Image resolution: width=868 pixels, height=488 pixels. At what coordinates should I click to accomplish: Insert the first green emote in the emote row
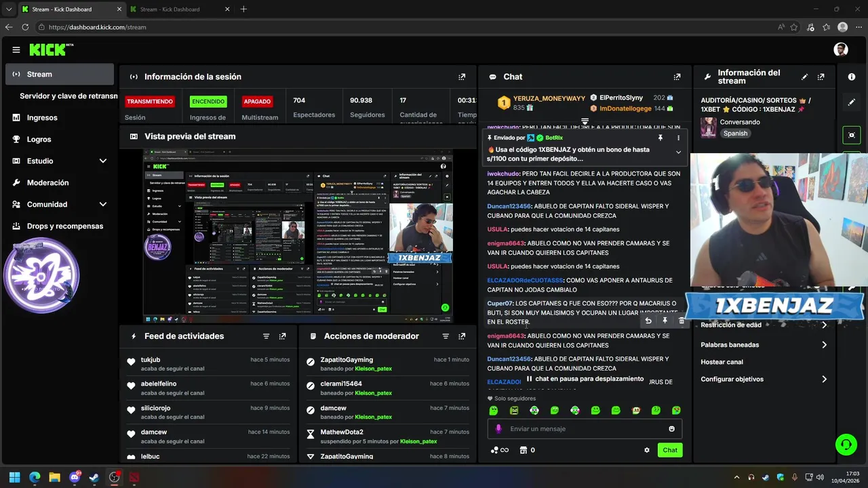(494, 410)
